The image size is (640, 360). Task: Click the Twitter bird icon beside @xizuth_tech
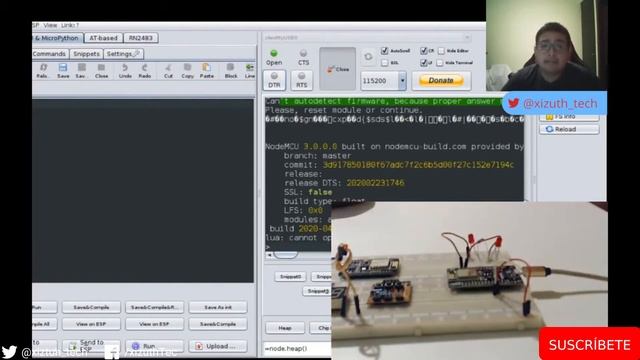point(513,103)
